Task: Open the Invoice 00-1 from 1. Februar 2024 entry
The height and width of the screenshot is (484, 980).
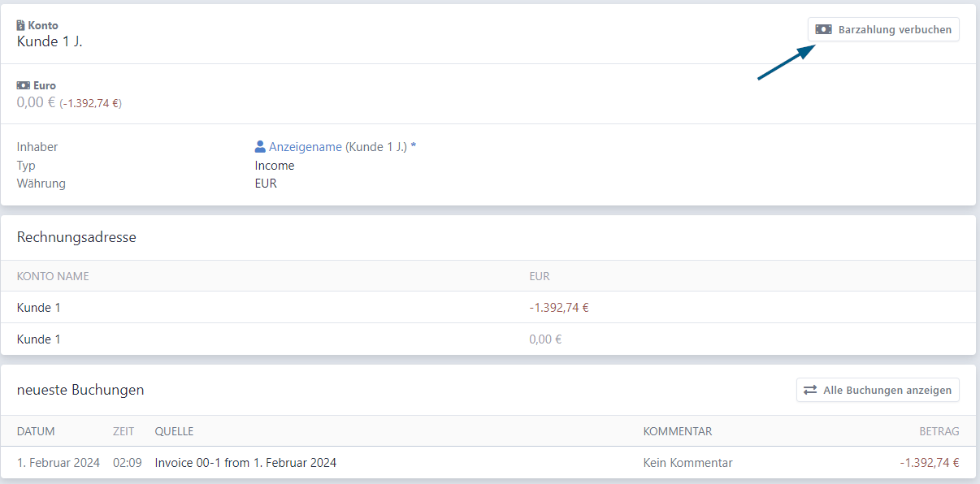Action: (245, 463)
